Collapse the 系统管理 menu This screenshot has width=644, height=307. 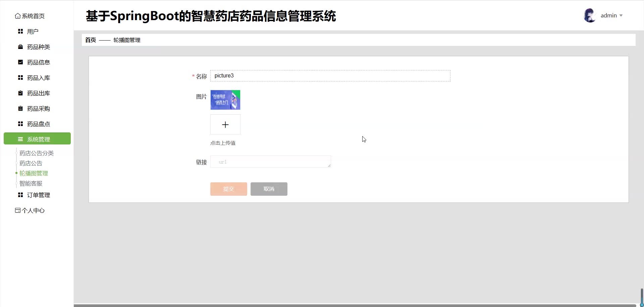click(37, 138)
